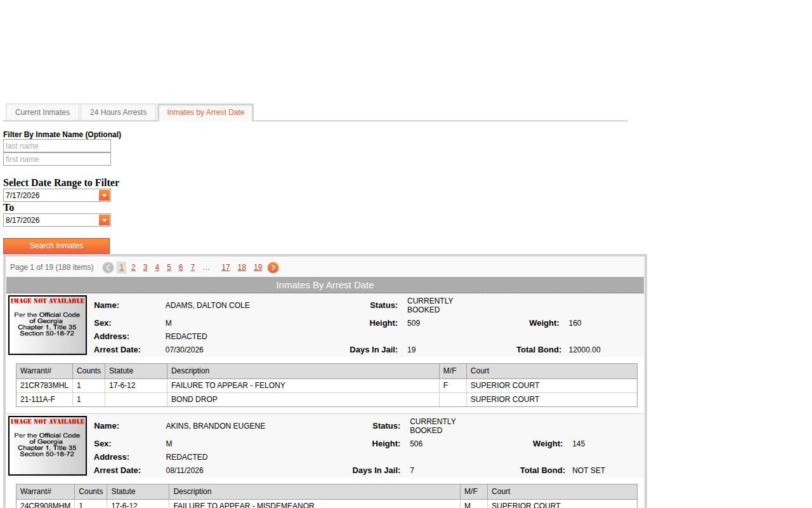Screen dimensions: 812x508
Task: Open the end date dropdown calendar
Action: [105, 220]
